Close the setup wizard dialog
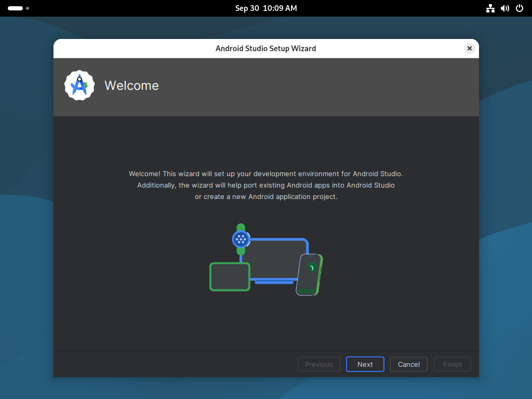The width and height of the screenshot is (532, 399). (469, 48)
